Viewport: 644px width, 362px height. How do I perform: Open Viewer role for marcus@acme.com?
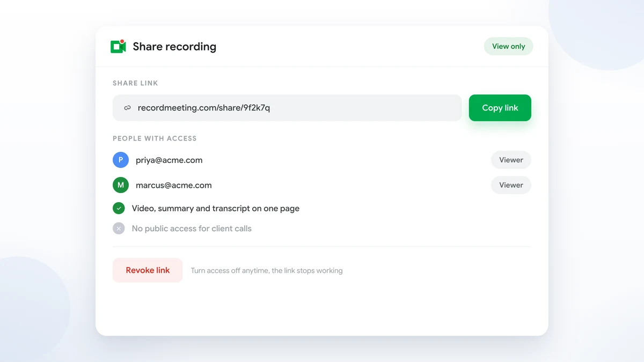click(511, 185)
